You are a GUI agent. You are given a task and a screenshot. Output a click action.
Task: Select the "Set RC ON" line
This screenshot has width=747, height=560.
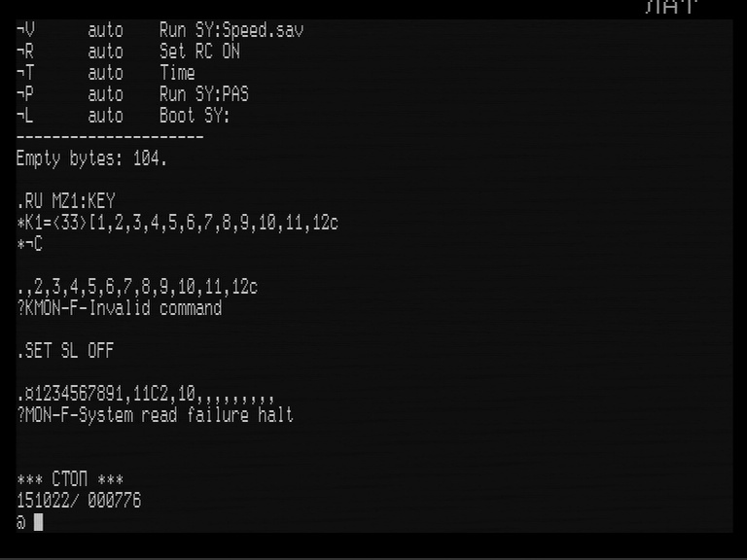[199, 52]
